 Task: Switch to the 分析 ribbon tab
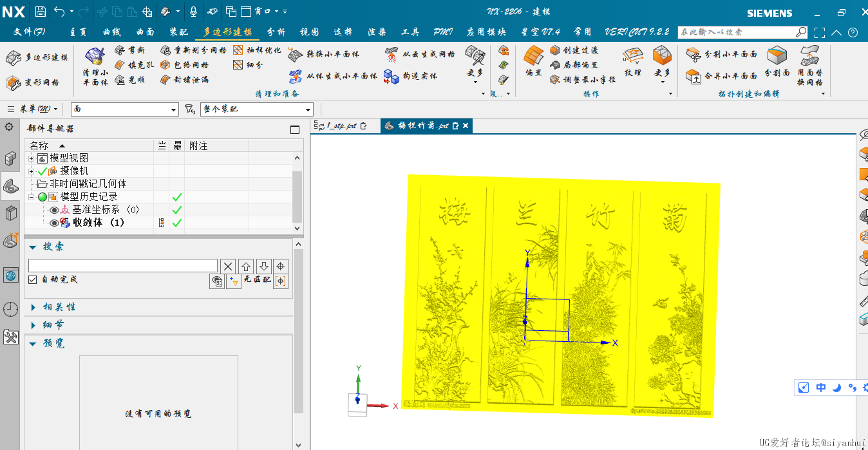276,32
